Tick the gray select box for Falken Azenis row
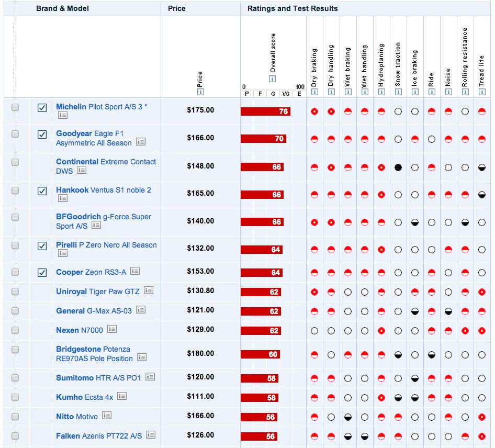The height and width of the screenshot is (448, 495). click(15, 436)
